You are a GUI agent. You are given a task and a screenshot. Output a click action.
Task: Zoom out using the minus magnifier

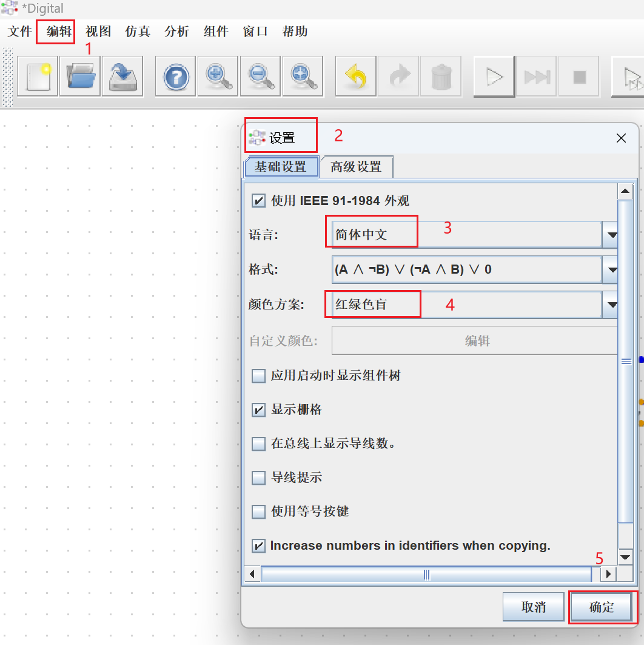pyautogui.click(x=261, y=76)
